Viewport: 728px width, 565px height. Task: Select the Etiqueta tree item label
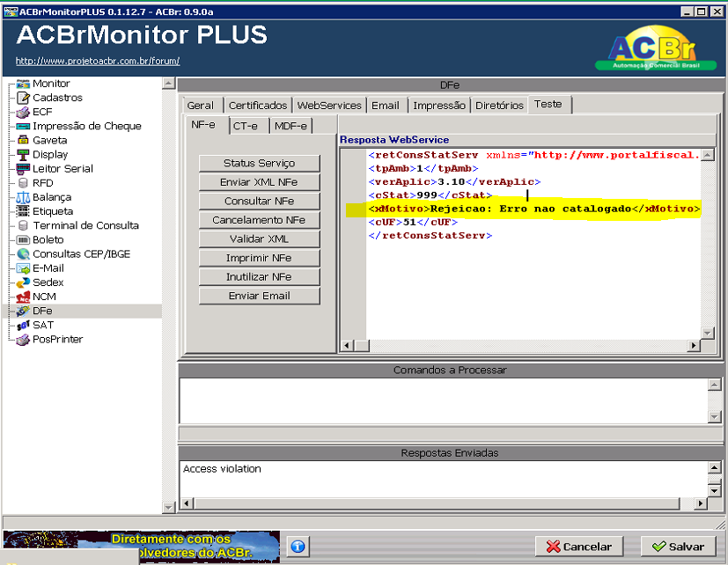coord(53,211)
